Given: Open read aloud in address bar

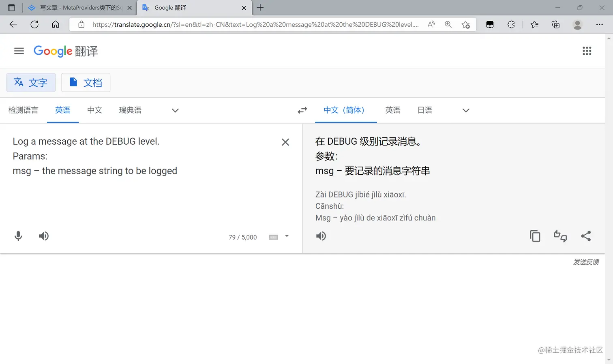Looking at the screenshot, I should click(431, 24).
